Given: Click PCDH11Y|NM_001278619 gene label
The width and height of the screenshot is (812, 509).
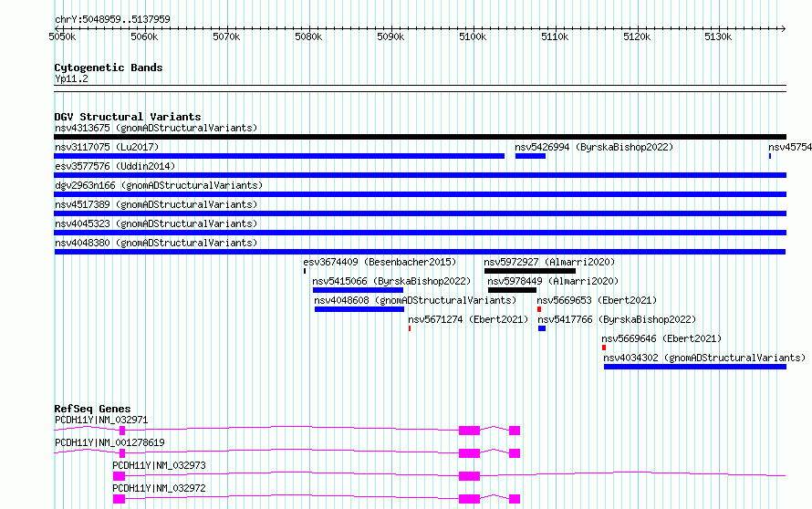Looking at the screenshot, I should (109, 442).
